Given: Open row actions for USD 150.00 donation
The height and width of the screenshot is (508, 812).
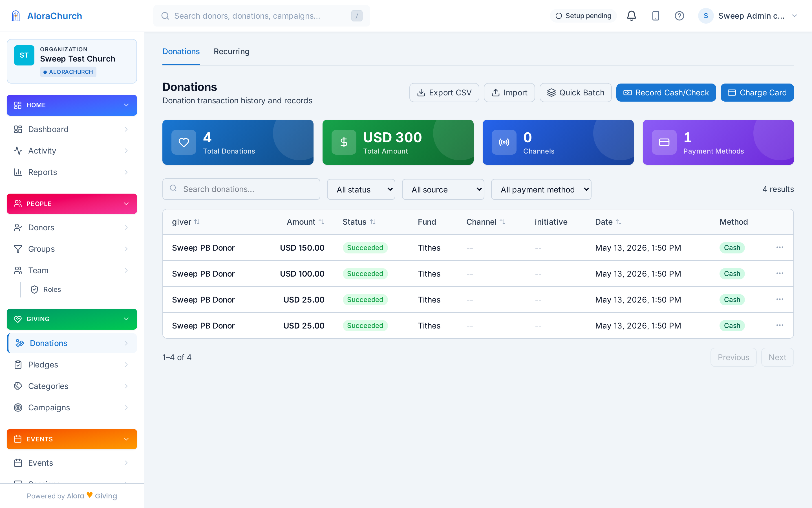Looking at the screenshot, I should [780, 247].
